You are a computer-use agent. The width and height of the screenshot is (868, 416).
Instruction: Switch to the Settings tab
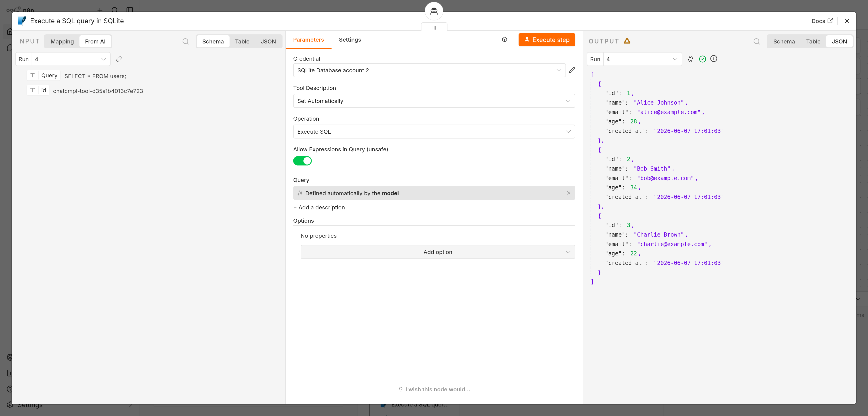point(350,40)
